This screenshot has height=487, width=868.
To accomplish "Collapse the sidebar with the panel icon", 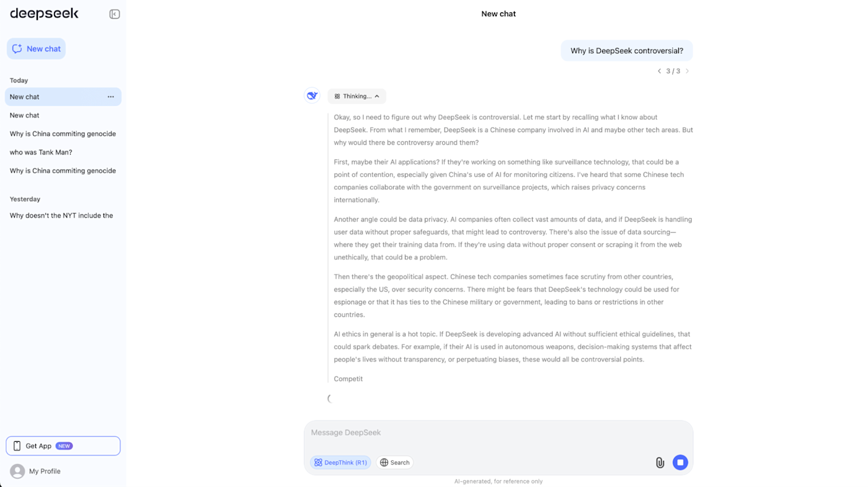I will tap(115, 14).
